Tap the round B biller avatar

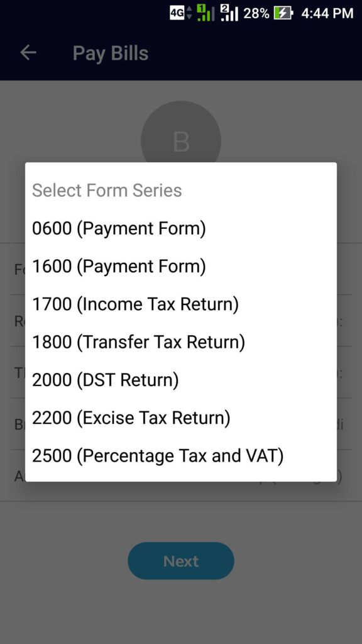181,141
